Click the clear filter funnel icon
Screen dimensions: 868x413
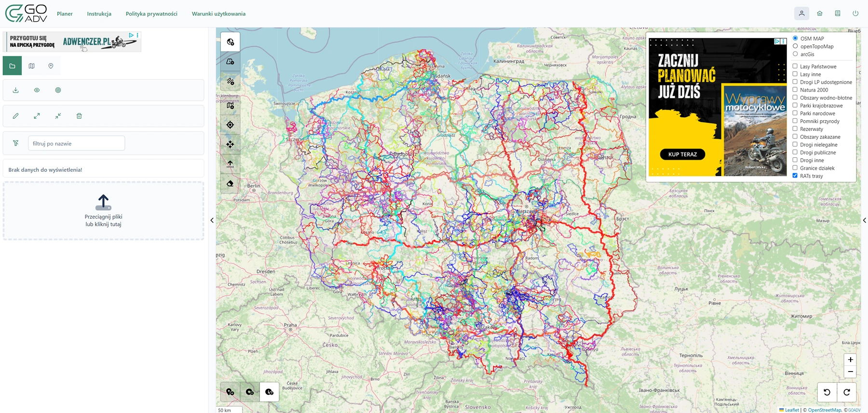15,143
